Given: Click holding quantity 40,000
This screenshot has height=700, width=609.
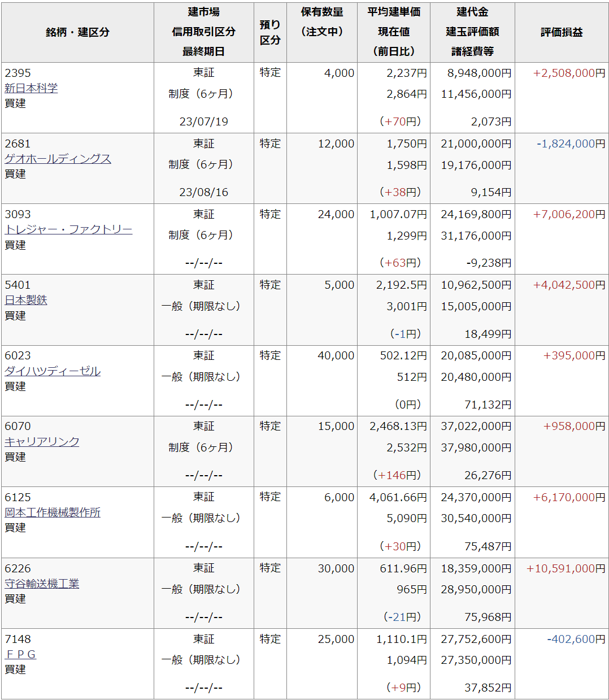Looking at the screenshot, I should pyautogui.click(x=336, y=355).
